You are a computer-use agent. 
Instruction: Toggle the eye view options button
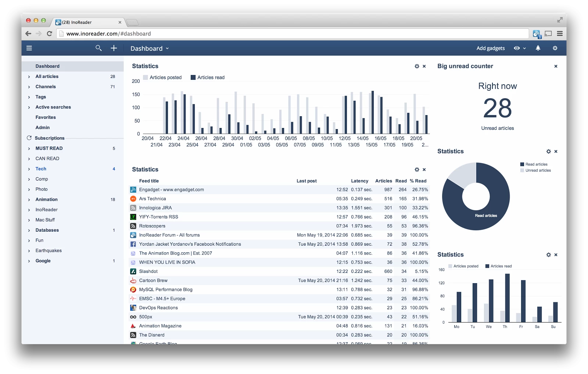[x=519, y=48]
